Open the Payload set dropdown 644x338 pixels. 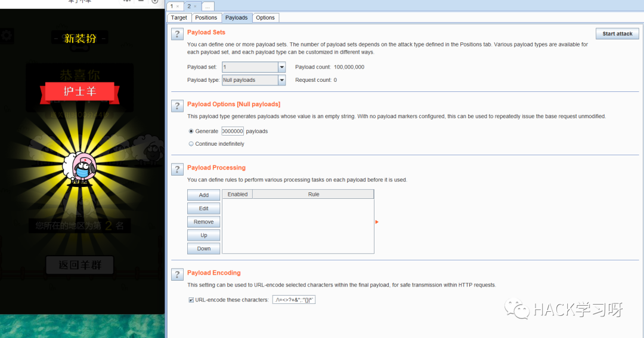[281, 67]
